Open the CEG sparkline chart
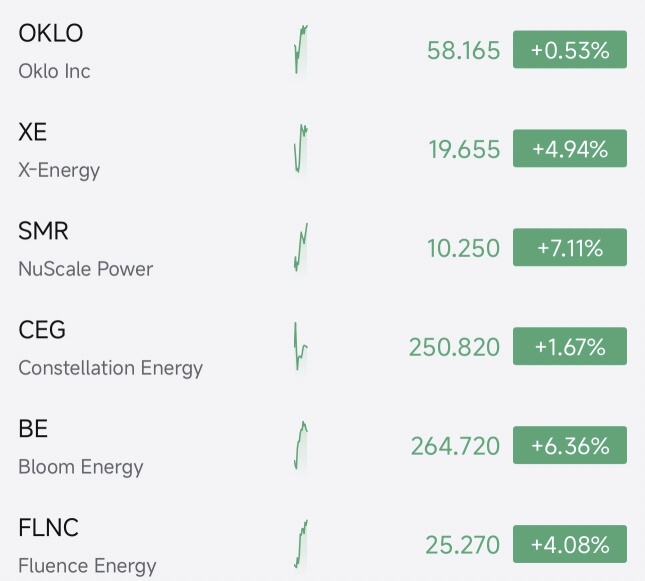 pyautogui.click(x=301, y=346)
